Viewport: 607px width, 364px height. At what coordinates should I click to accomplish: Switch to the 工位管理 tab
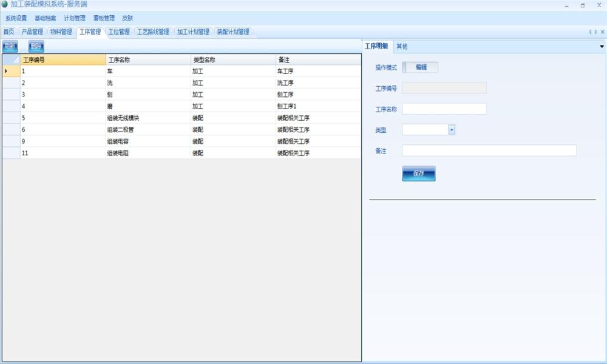(x=119, y=32)
